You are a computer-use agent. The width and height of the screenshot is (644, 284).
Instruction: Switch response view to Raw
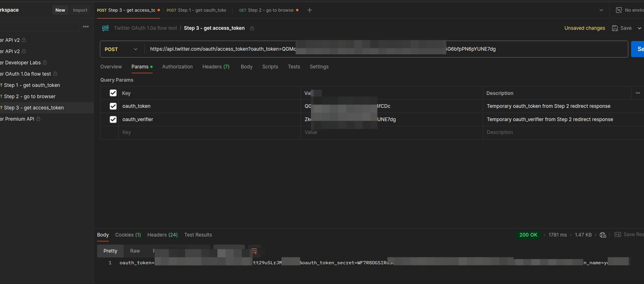point(135,251)
